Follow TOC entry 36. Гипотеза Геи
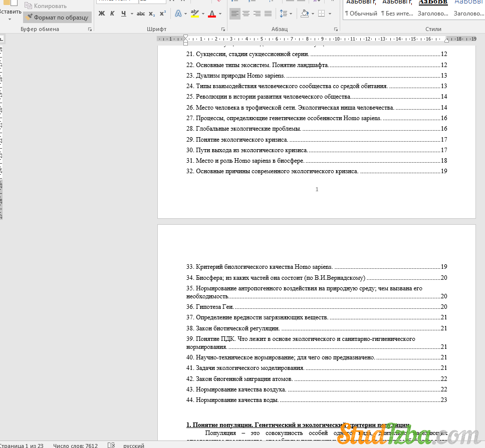This screenshot has height=448, width=485. pyautogui.click(x=317, y=307)
